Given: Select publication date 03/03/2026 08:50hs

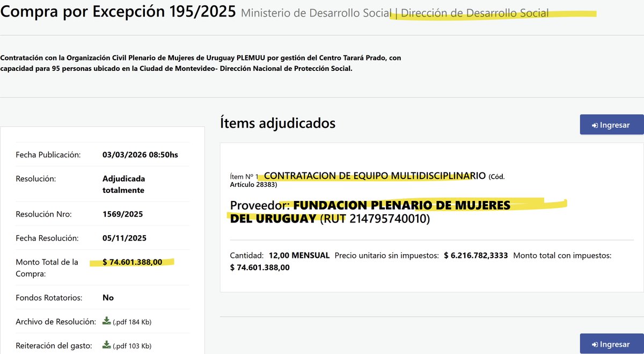Looking at the screenshot, I should tap(140, 155).
